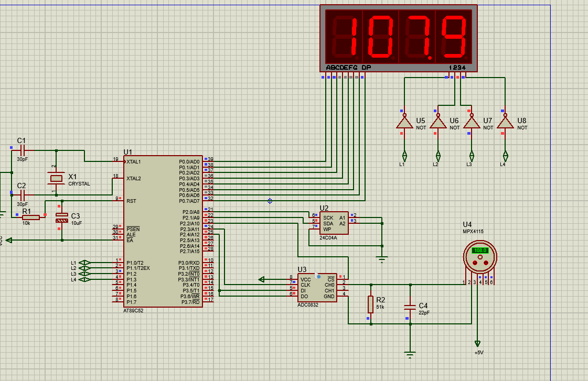Click the "CLK" pin label on U3
588x381 pixels.
point(305,285)
